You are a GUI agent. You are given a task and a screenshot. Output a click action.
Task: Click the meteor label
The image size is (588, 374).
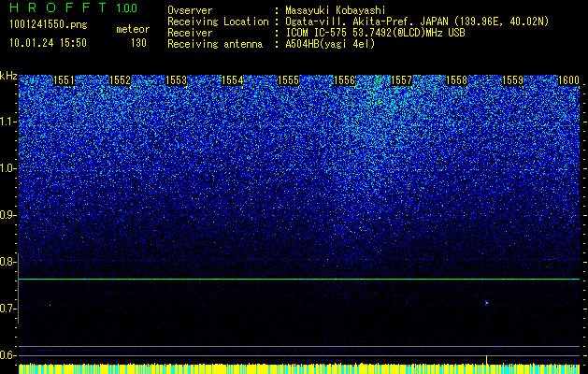(x=133, y=29)
